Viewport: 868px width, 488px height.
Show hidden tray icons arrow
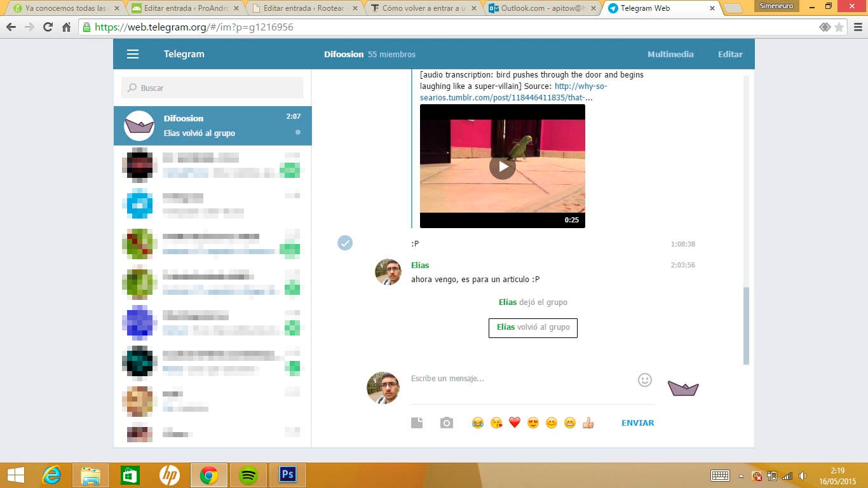741,475
